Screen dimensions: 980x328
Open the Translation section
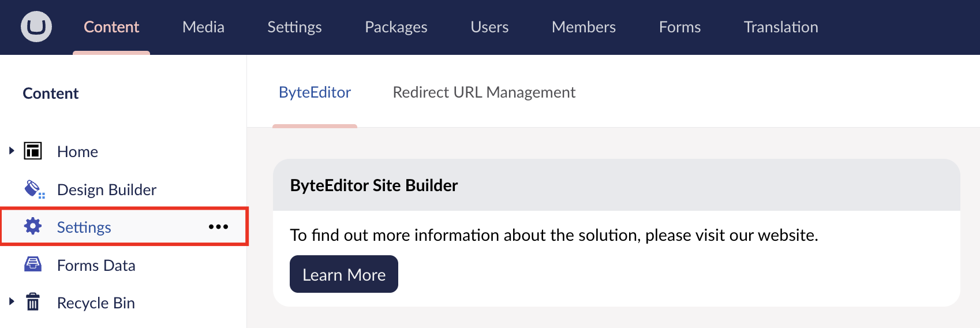(780, 27)
